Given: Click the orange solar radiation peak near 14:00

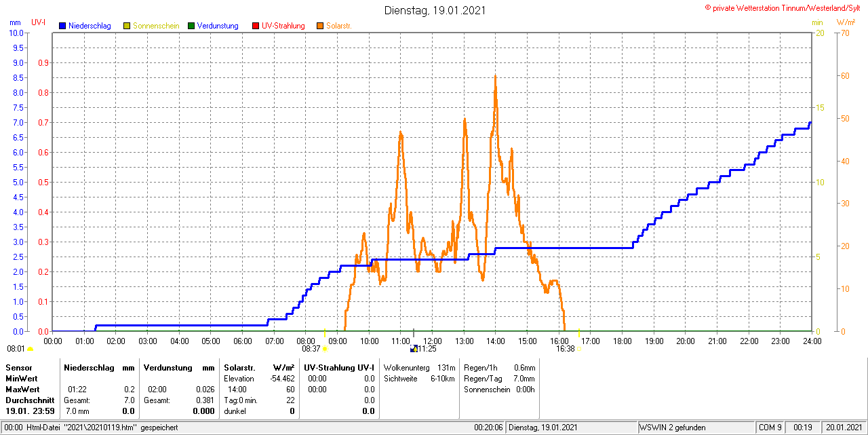Looking at the screenshot, I should 495,77.
